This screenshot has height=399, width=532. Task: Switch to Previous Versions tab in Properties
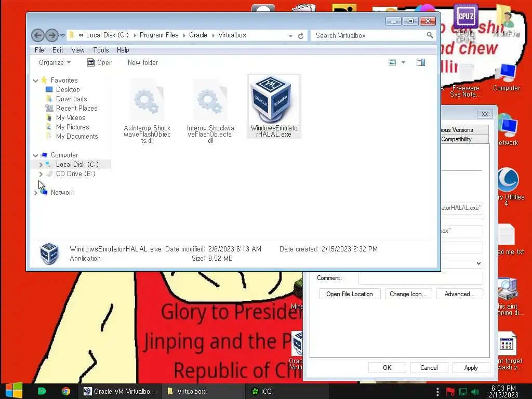464,129
